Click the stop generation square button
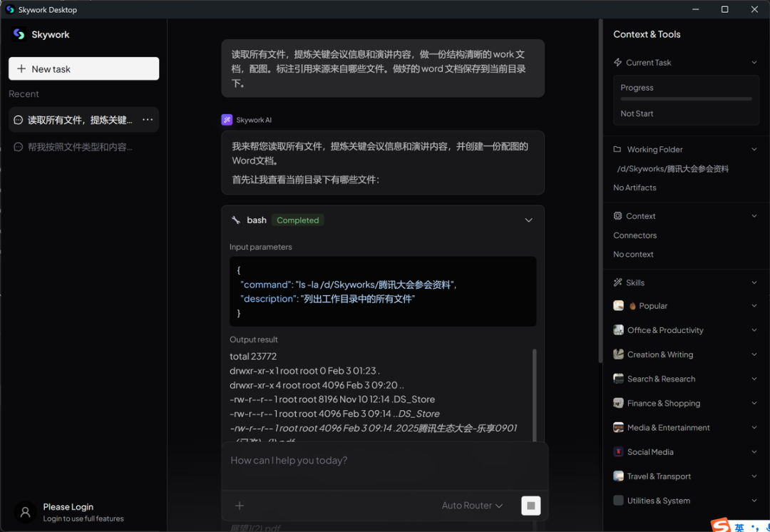 click(x=530, y=505)
